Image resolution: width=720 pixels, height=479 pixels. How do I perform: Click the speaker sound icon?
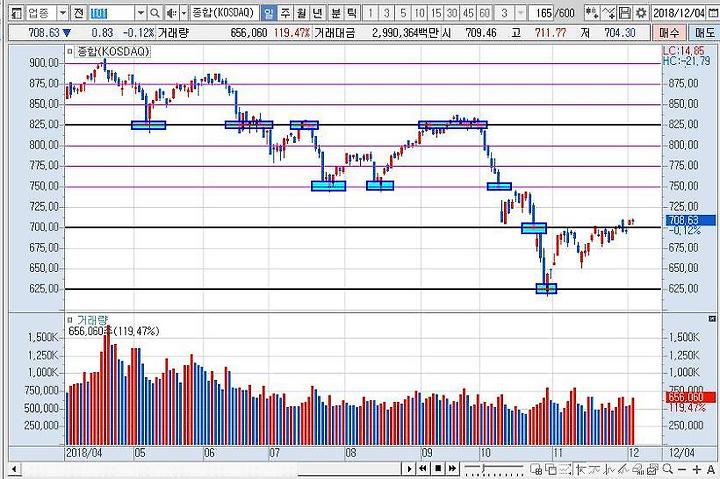click(172, 13)
